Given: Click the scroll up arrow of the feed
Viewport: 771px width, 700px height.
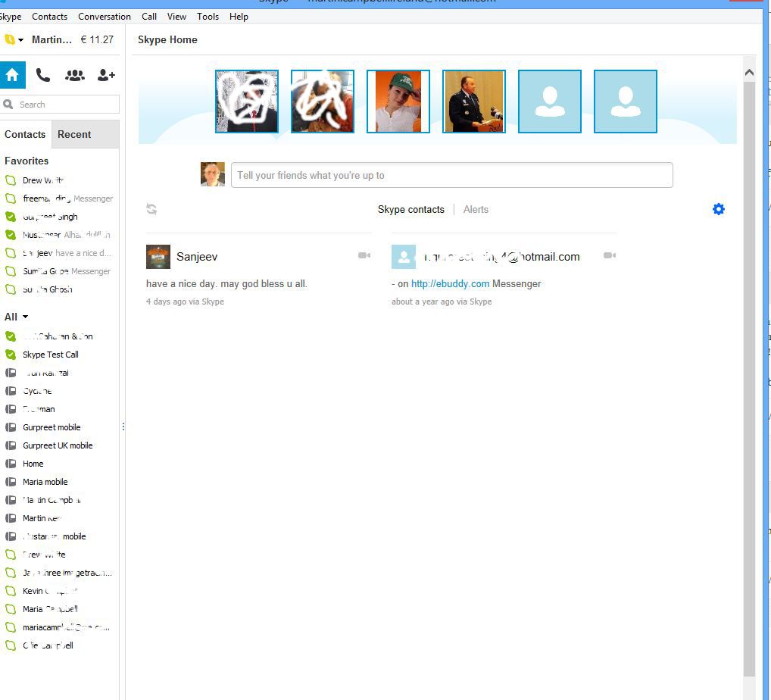Looking at the screenshot, I should point(749,73).
